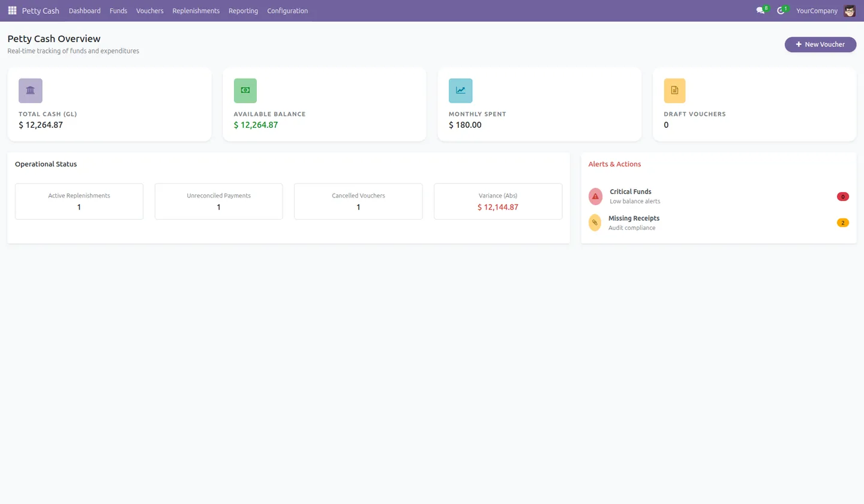Click the Low balance alerts text
864x504 pixels.
[635, 202]
